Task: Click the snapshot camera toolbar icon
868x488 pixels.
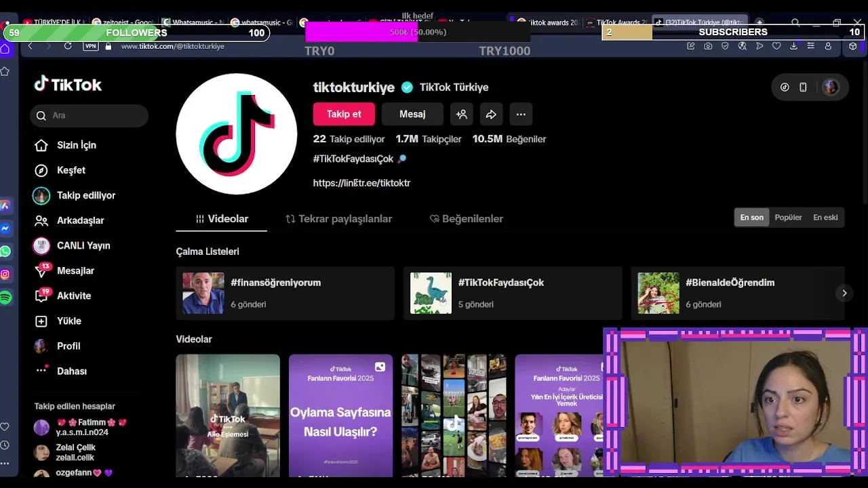Action: tap(708, 46)
